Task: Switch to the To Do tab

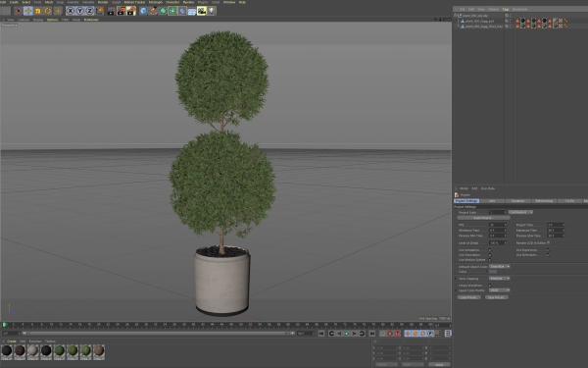Action: pyautogui.click(x=569, y=201)
